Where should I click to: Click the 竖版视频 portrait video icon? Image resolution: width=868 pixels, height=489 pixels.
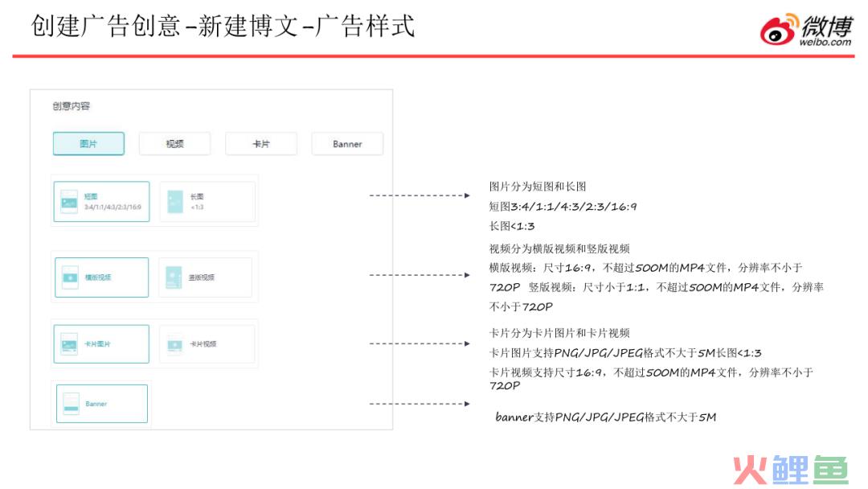174,277
